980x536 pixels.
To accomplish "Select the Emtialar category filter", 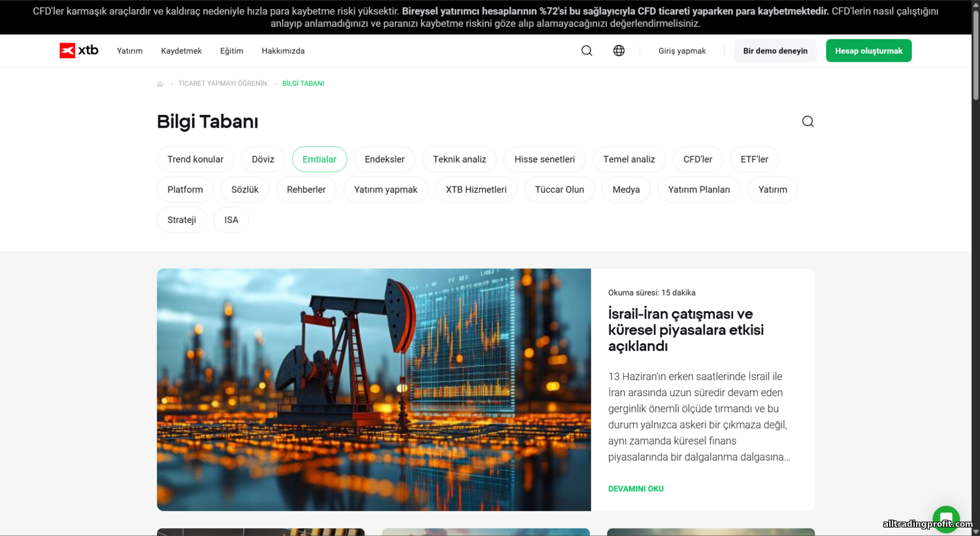I will click(319, 159).
